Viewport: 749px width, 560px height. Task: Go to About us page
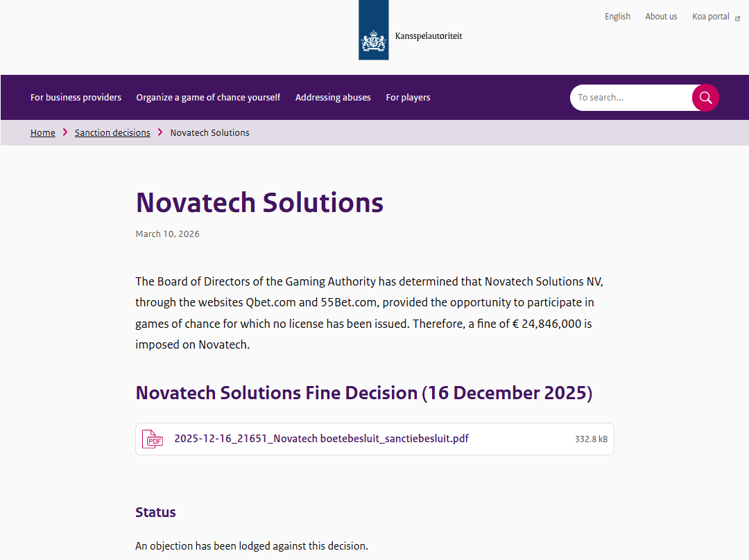(x=661, y=17)
